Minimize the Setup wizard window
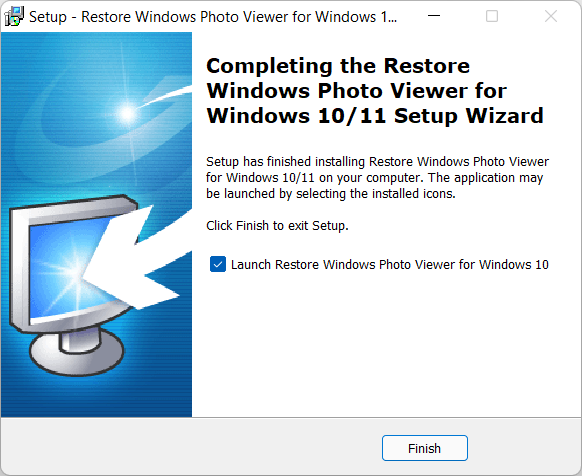Screen dimensions: 582x476 pyautogui.click(x=434, y=16)
